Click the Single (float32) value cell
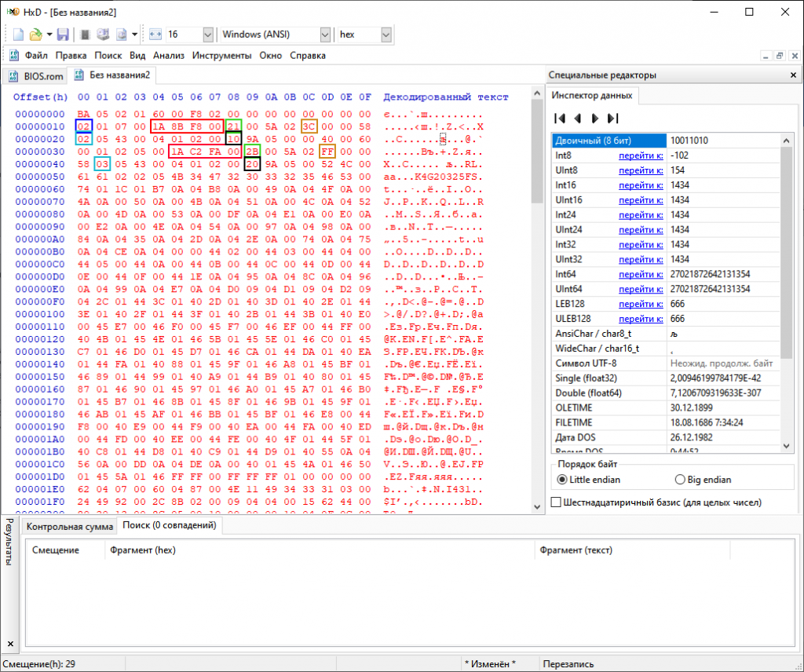Image resolution: width=804 pixels, height=672 pixels. 723,378
